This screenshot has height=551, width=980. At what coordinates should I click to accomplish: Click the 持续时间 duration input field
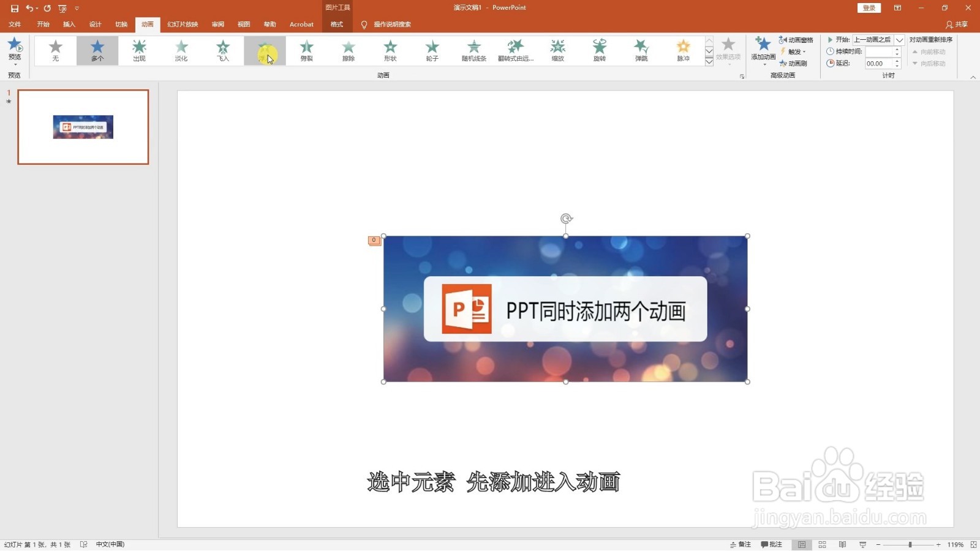pos(878,51)
